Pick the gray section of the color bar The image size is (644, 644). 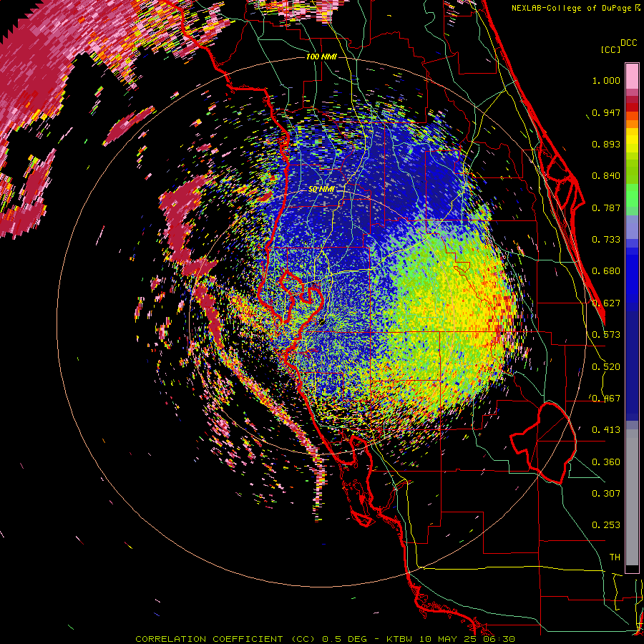(632, 497)
